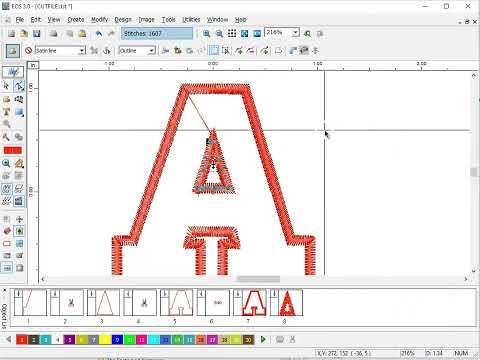
Task: Click the horizontal scrollbar thumb
Action: click(x=258, y=279)
